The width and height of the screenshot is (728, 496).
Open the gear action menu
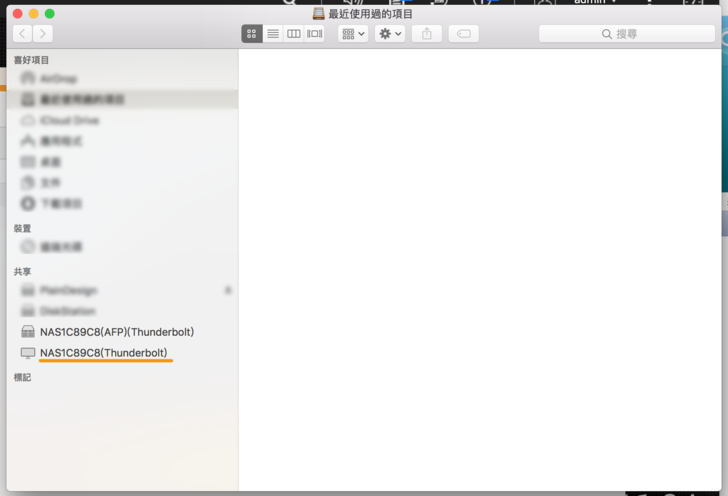click(390, 33)
